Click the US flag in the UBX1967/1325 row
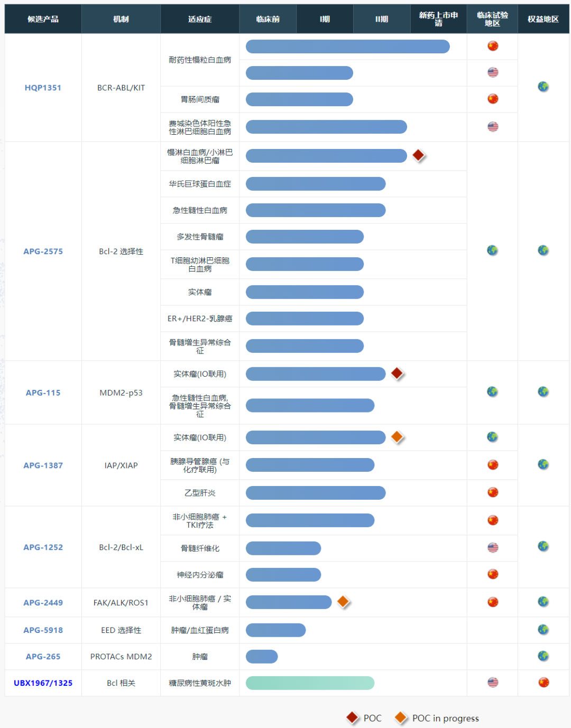571x728 pixels. point(493,682)
